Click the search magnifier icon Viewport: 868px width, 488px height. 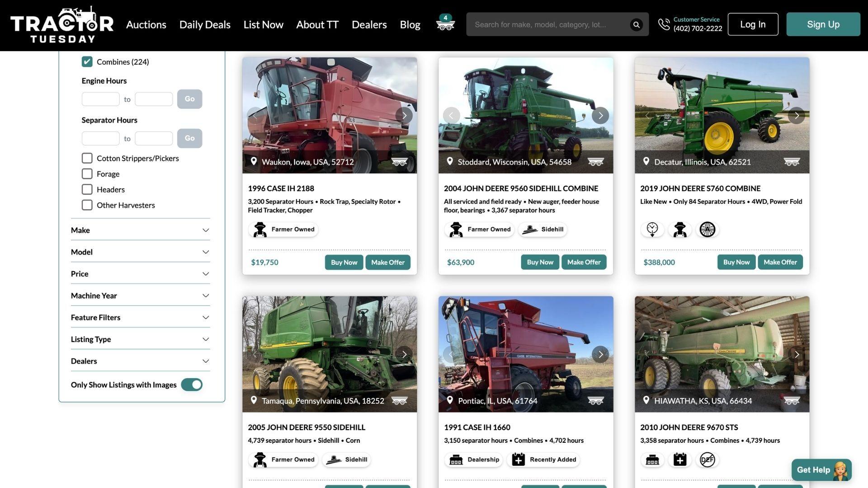click(636, 24)
